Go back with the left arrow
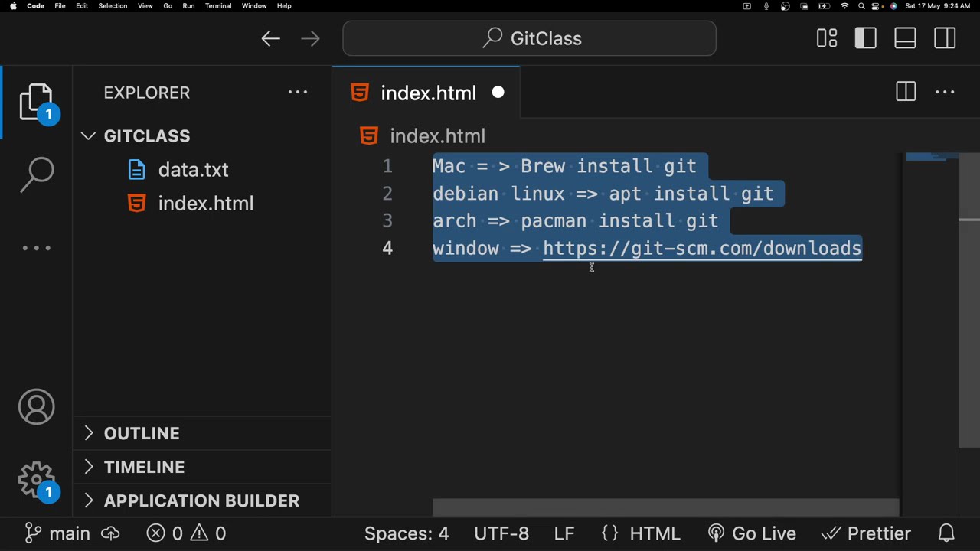Image resolution: width=980 pixels, height=551 pixels. [270, 38]
